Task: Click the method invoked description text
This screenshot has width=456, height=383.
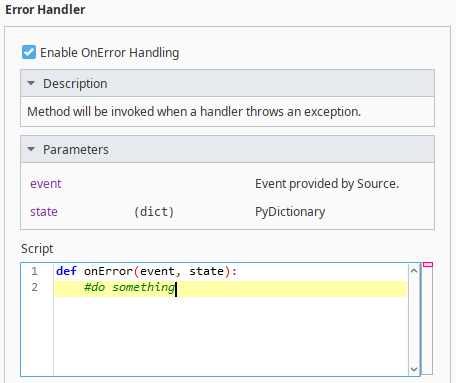Action: [x=194, y=112]
